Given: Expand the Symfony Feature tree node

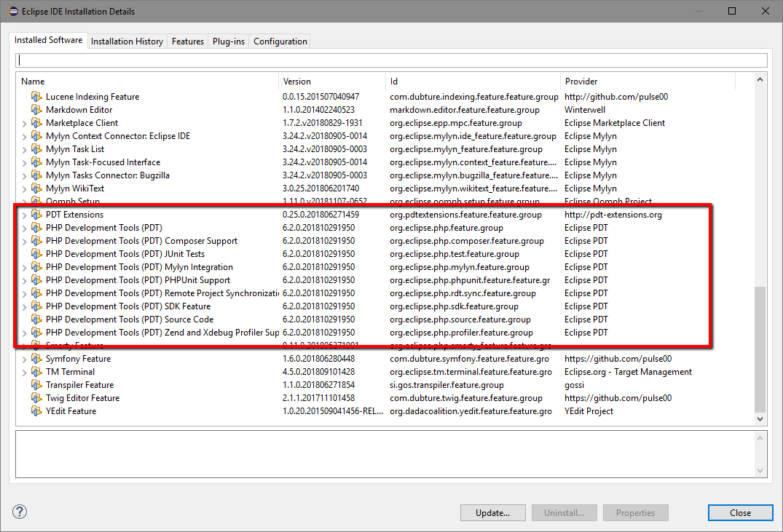Looking at the screenshot, I should click(x=25, y=360).
